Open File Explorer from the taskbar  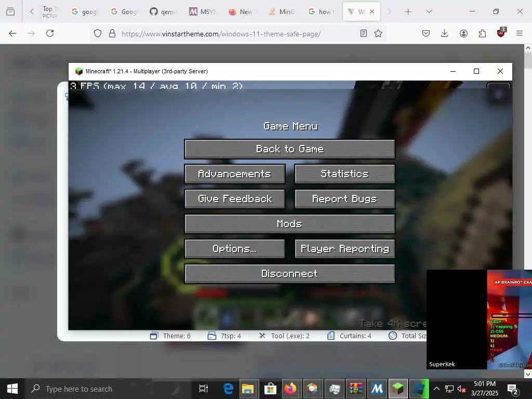click(x=248, y=389)
